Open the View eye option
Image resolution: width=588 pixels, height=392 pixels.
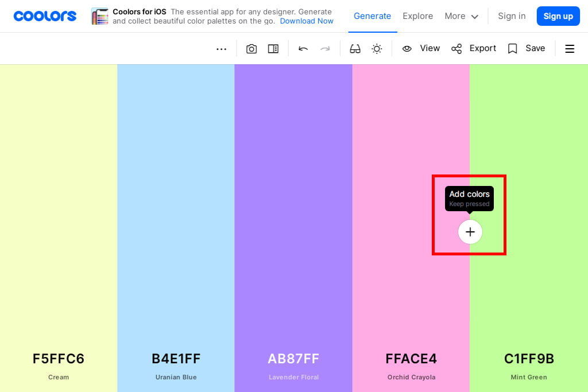pyautogui.click(x=421, y=49)
